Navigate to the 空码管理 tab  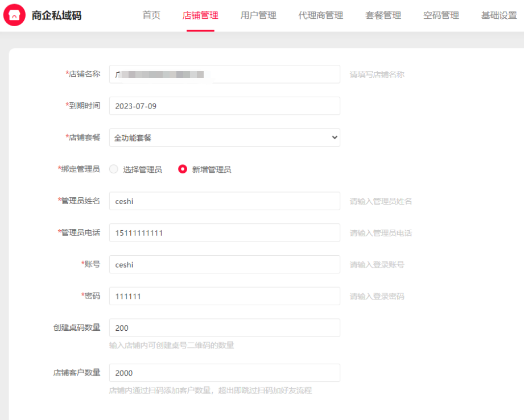441,15
